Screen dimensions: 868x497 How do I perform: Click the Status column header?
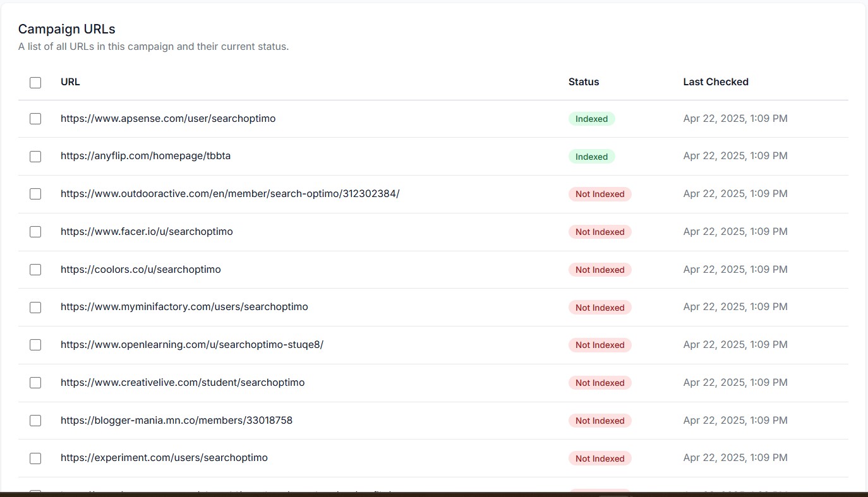pos(583,81)
